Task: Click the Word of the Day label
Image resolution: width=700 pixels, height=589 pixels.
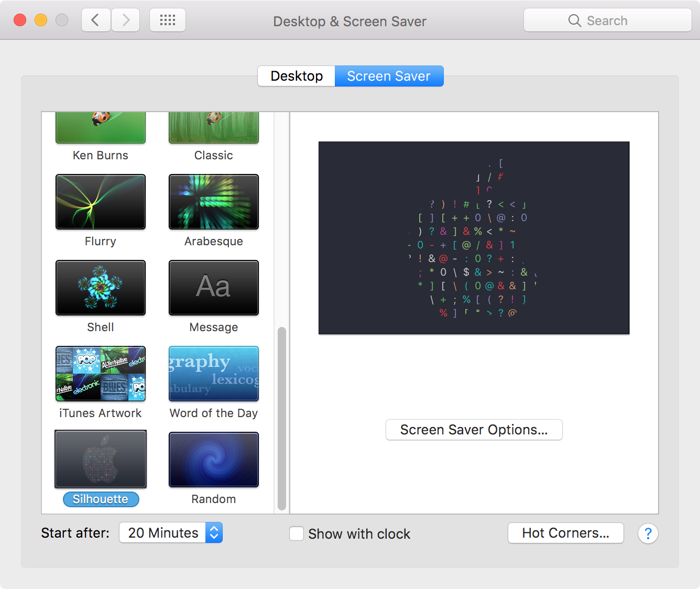Action: click(x=214, y=413)
